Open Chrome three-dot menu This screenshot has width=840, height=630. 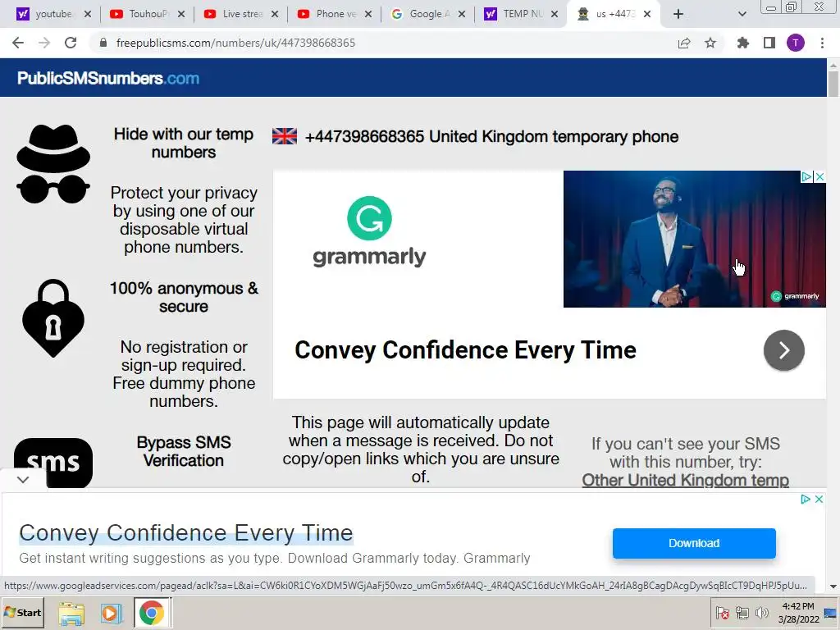(822, 43)
